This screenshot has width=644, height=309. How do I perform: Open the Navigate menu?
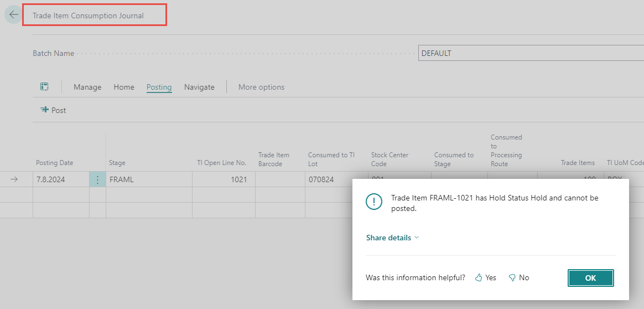click(x=199, y=87)
